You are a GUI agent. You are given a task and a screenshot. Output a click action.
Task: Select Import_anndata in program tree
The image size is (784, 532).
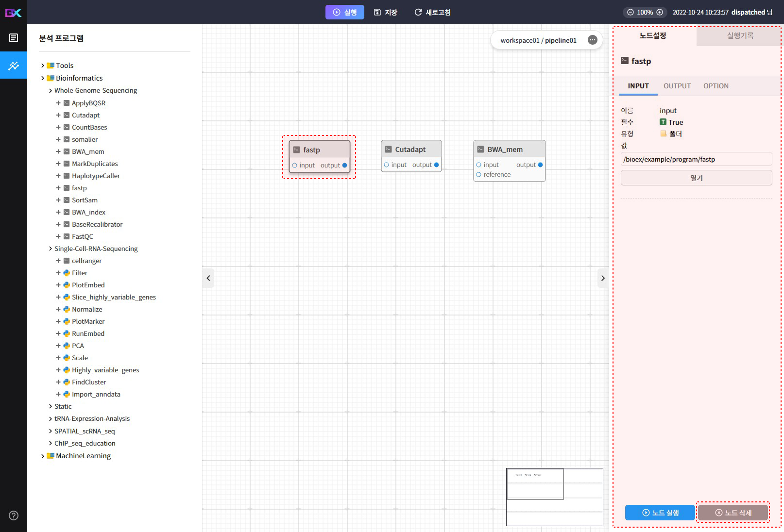[96, 394]
